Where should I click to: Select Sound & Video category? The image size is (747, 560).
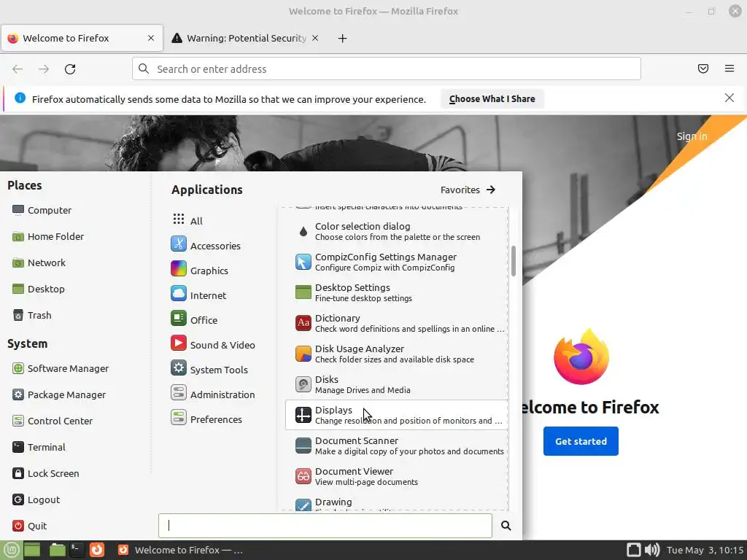click(213, 344)
